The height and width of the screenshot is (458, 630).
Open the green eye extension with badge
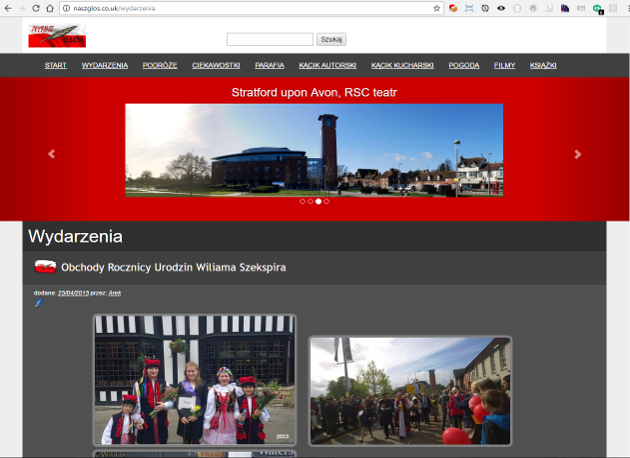click(x=597, y=8)
